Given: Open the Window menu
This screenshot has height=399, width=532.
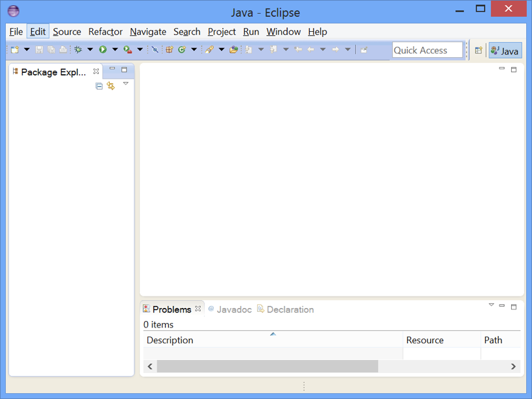Looking at the screenshot, I should (x=284, y=32).
